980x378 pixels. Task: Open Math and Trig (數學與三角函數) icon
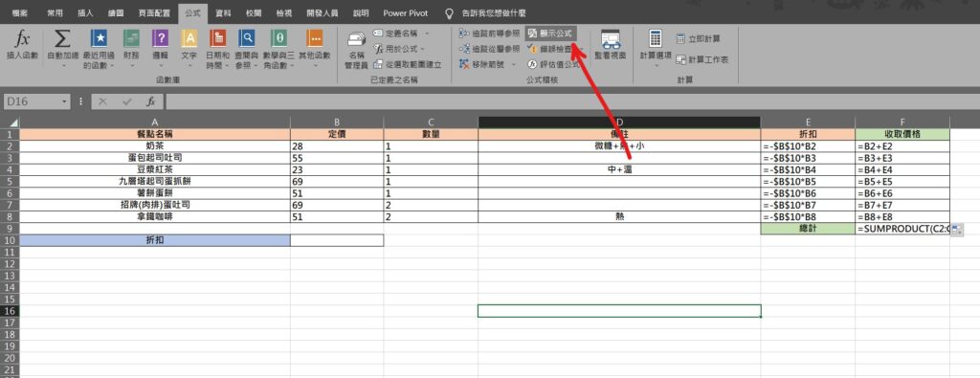[x=279, y=38]
